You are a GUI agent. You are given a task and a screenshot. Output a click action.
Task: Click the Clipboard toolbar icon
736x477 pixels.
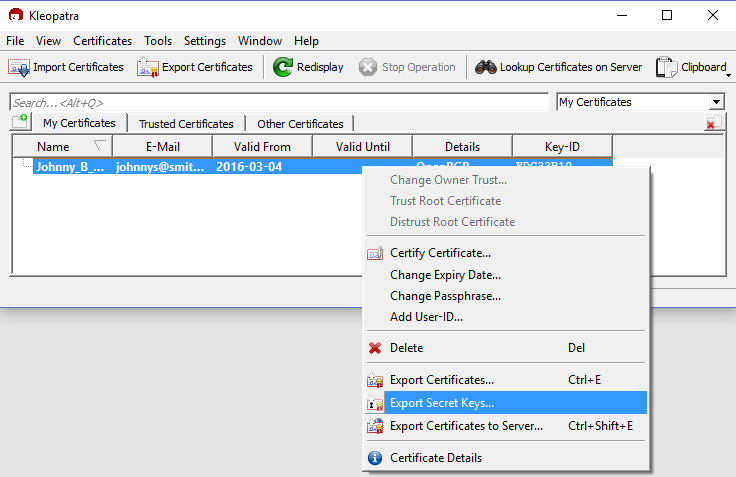(666, 68)
